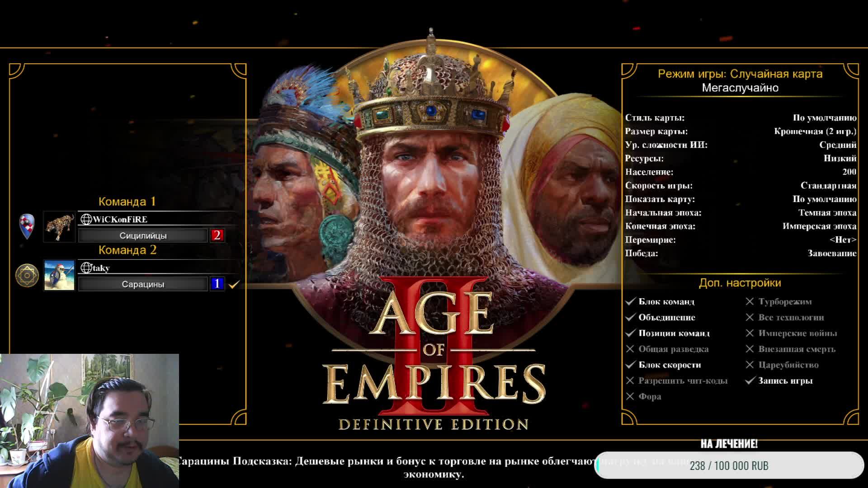This screenshot has height=488, width=868.
Task: Click the gold ready checkmark next to taky
Action: (x=234, y=285)
